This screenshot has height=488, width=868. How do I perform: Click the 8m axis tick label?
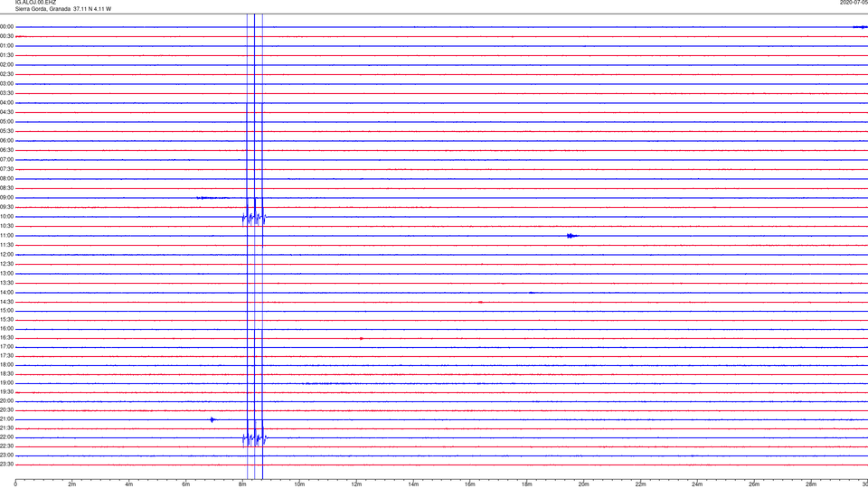point(242,484)
